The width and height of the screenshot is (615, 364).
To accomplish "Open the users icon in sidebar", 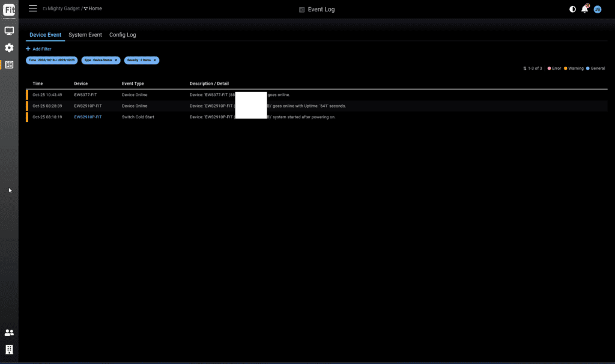I will (9, 333).
